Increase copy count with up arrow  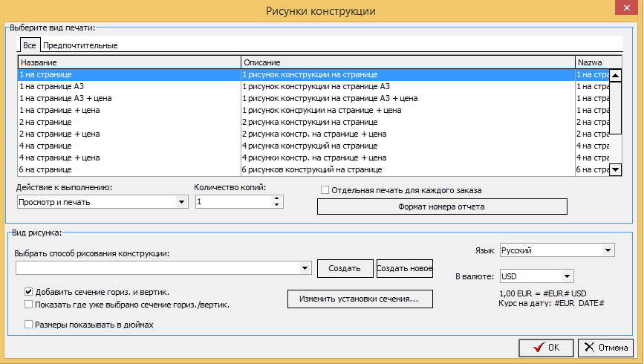click(x=277, y=198)
